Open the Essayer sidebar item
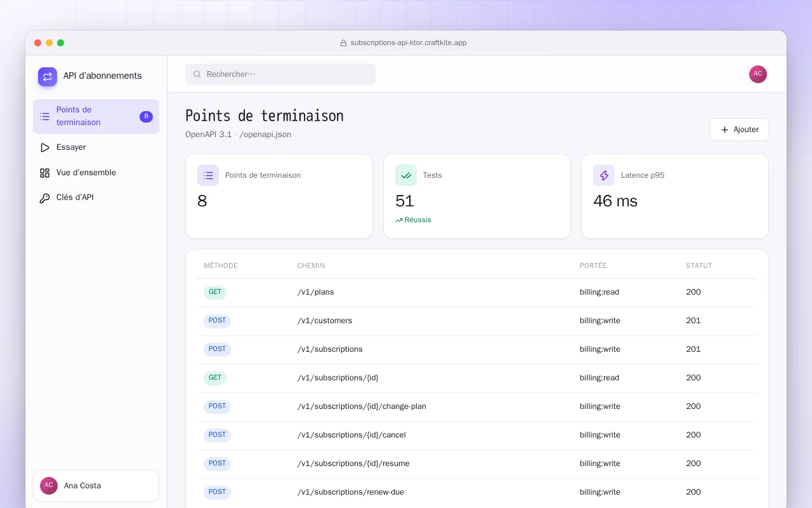 point(96,147)
